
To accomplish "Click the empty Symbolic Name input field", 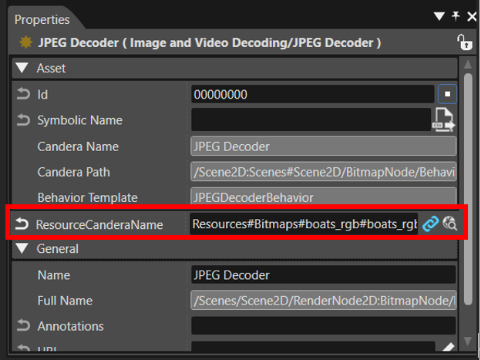I will 311,119.
